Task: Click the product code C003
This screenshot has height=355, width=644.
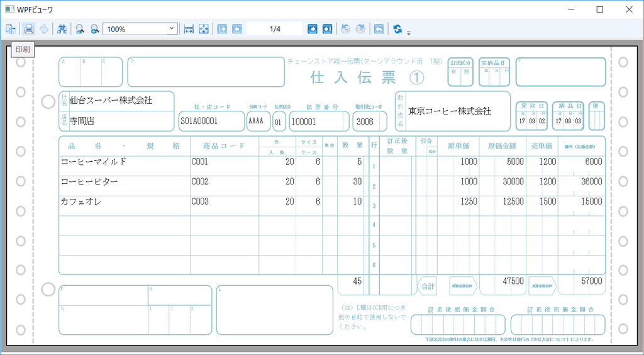Action: click(200, 201)
